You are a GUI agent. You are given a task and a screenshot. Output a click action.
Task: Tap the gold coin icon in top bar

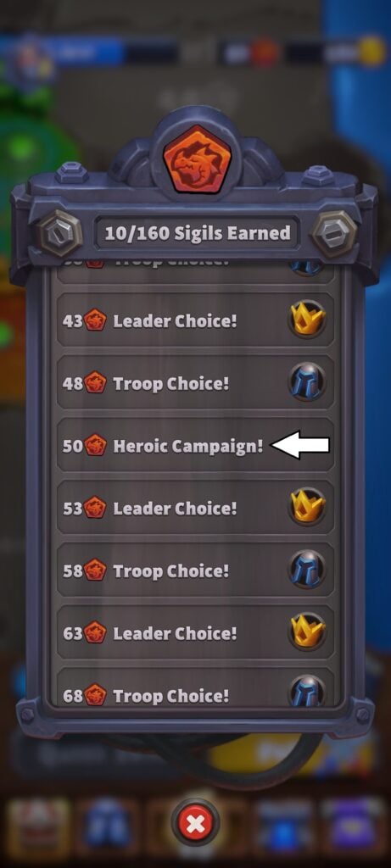pos(371,52)
